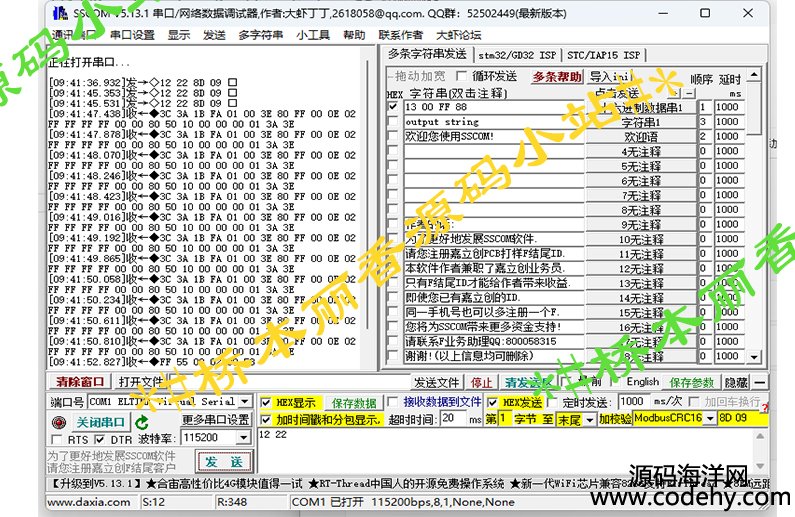Open the 帮助 menu
This screenshot has height=517, width=795.
[x=354, y=35]
